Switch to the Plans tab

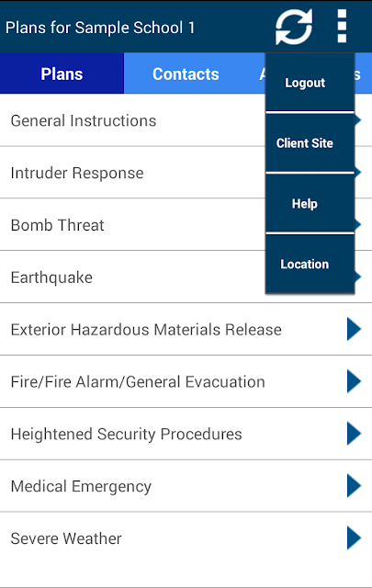tap(62, 73)
